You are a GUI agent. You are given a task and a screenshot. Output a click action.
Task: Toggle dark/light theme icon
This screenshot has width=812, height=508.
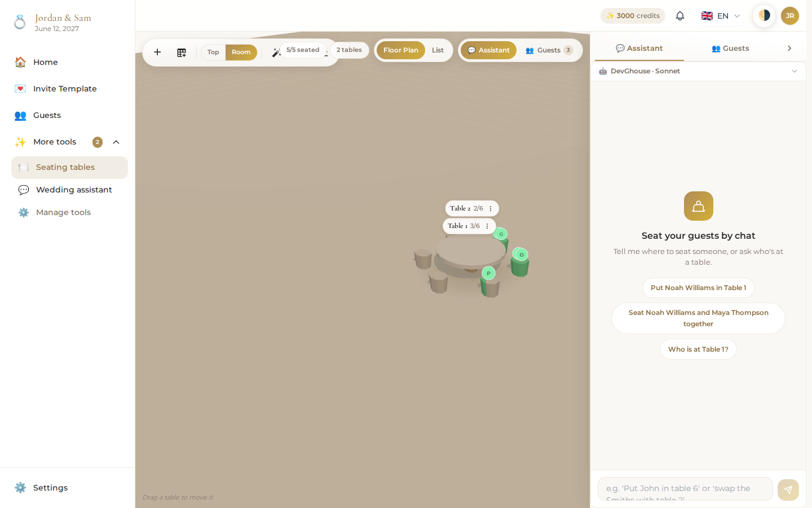tap(764, 15)
